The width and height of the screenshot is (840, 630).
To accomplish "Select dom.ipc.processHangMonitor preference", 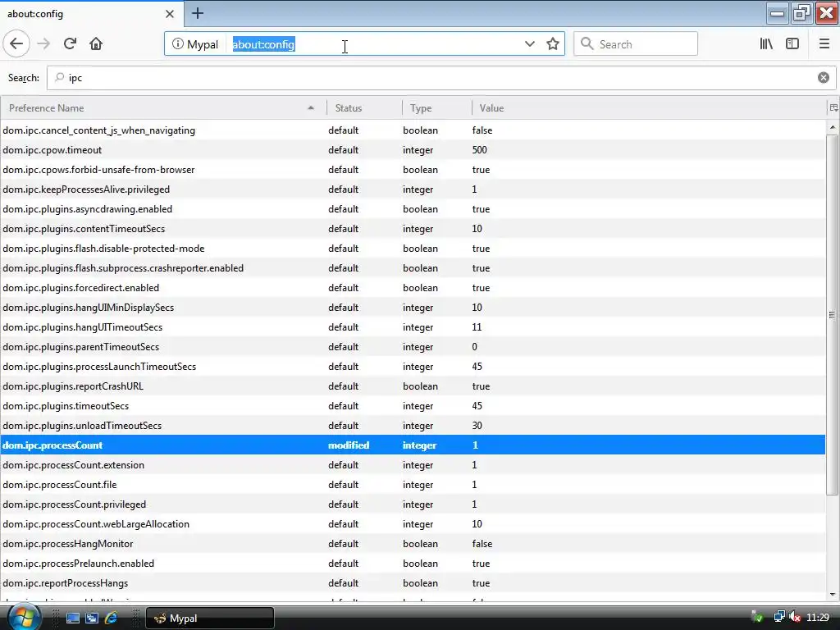I will [413, 544].
